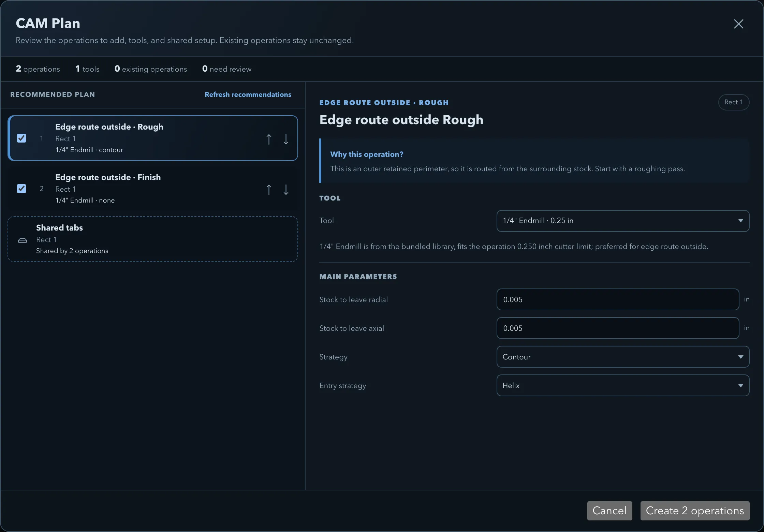Uncheck the Edge route outside Finish checkbox

(x=21, y=189)
